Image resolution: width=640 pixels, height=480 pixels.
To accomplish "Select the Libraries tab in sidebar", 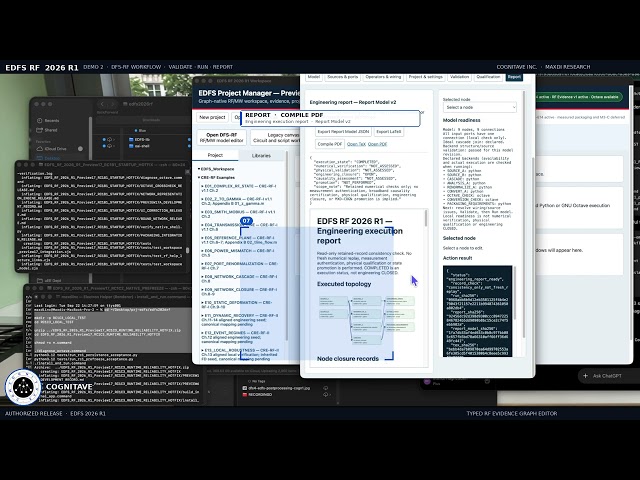I will coord(261,156).
